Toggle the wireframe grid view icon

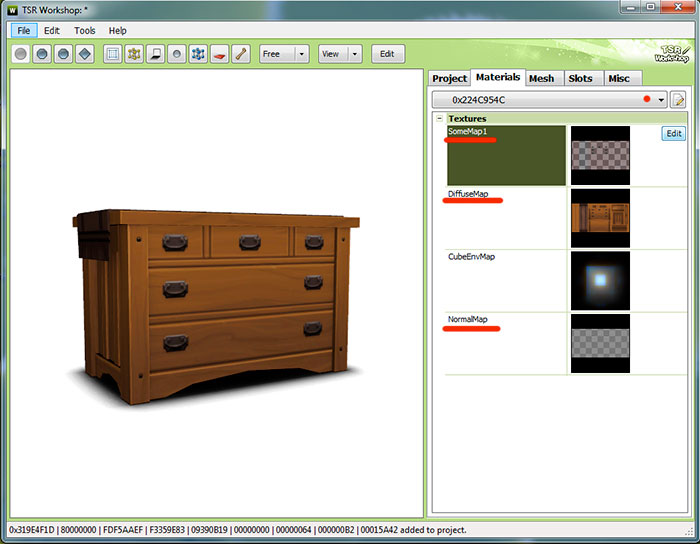pyautogui.click(x=112, y=54)
